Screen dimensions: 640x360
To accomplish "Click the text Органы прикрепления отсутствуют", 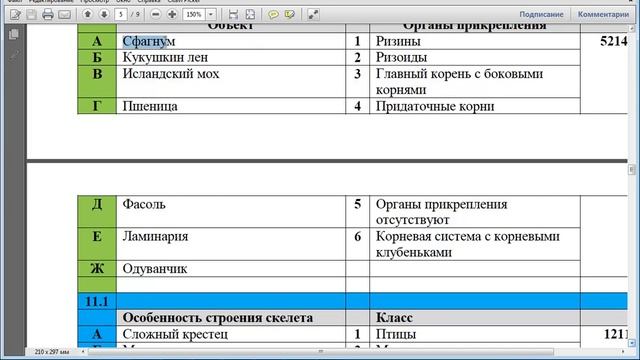I will point(441,212).
